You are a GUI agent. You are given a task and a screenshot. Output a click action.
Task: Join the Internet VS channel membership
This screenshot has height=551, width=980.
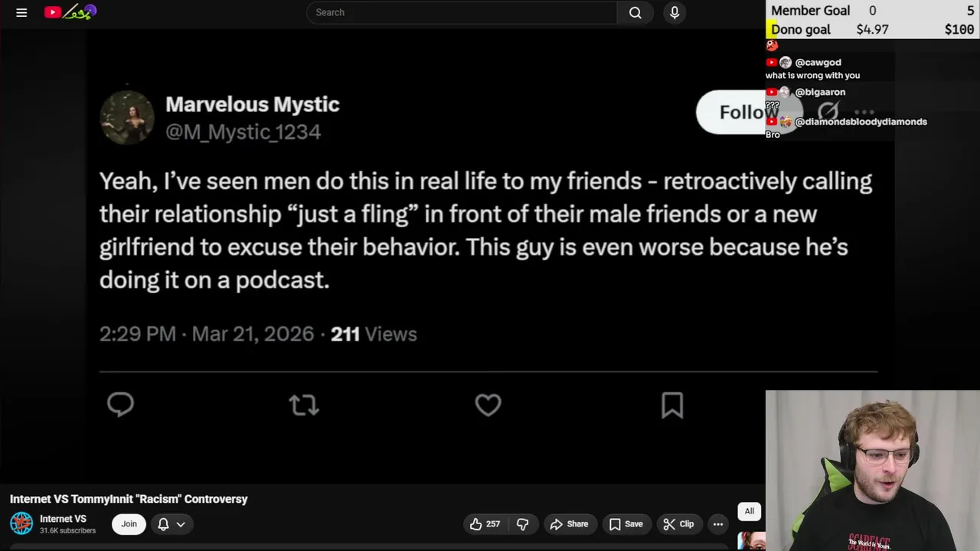[x=129, y=524]
